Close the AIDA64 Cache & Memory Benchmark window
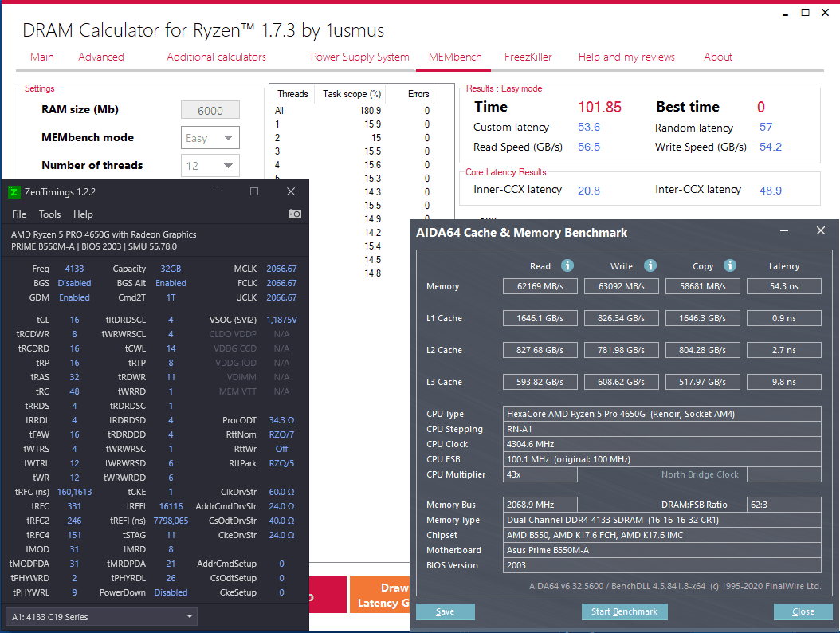The height and width of the screenshot is (633, 840). 821,230
